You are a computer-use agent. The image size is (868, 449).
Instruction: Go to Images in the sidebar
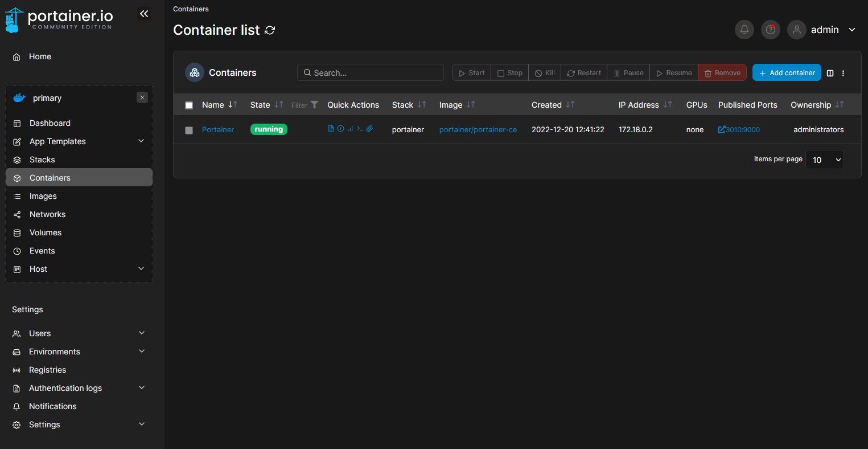[43, 196]
